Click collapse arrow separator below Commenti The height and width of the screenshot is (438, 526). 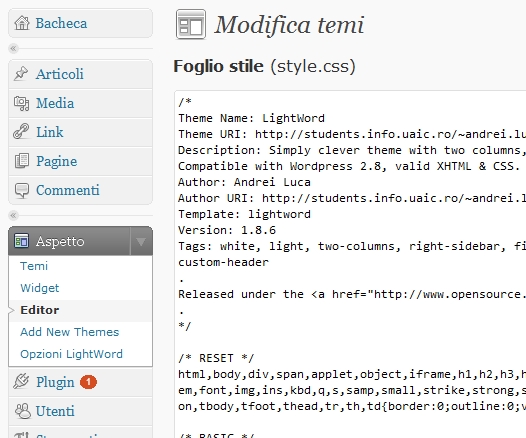coord(13,215)
